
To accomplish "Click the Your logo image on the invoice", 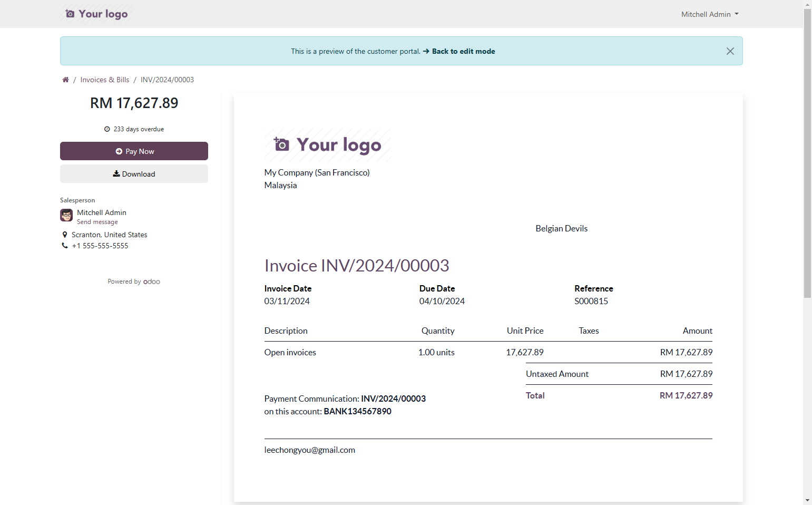I will click(x=327, y=144).
